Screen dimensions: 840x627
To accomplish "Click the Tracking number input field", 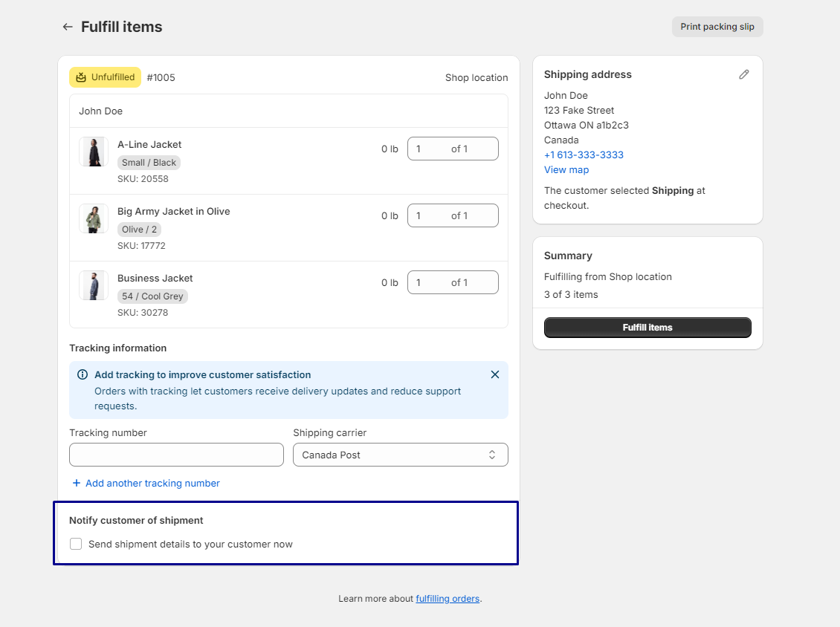I will (176, 455).
